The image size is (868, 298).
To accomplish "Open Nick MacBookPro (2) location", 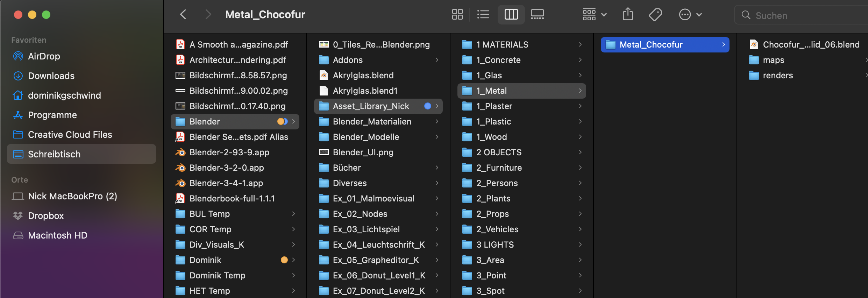I will click(72, 196).
